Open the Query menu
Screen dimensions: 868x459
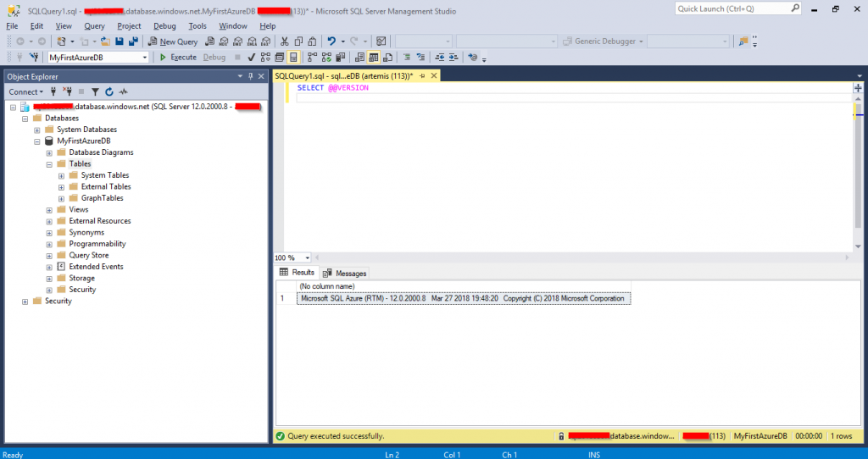click(x=94, y=26)
